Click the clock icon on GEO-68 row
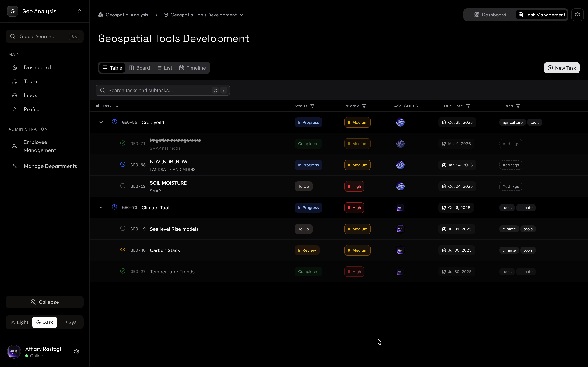 coord(123,164)
